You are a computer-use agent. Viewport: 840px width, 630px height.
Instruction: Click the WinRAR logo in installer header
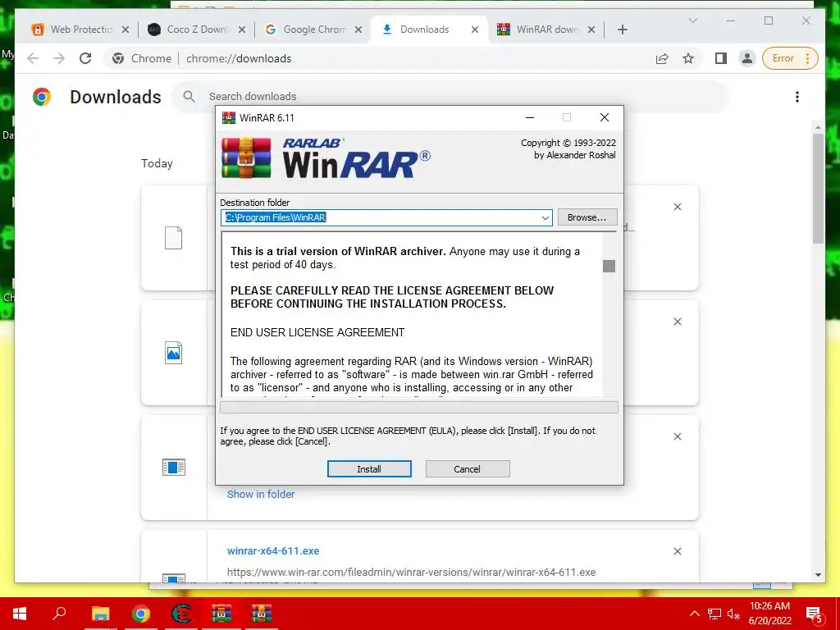pyautogui.click(x=326, y=158)
